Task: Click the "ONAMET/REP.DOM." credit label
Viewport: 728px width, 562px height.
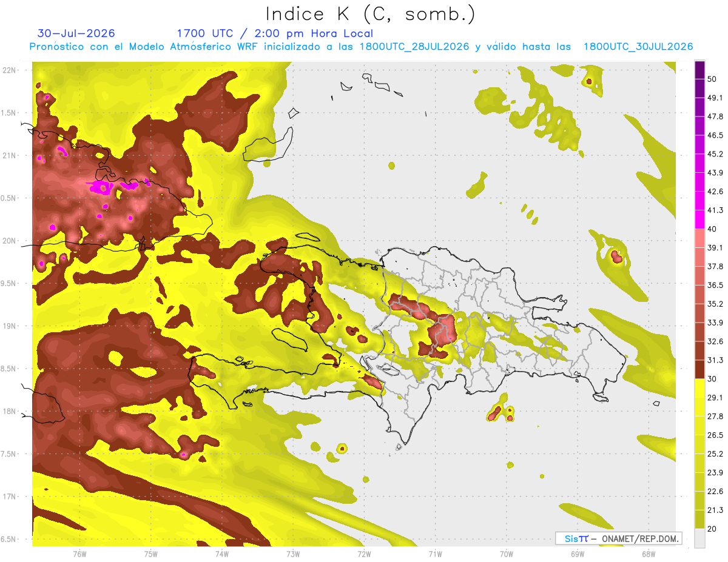Action: click(x=641, y=538)
